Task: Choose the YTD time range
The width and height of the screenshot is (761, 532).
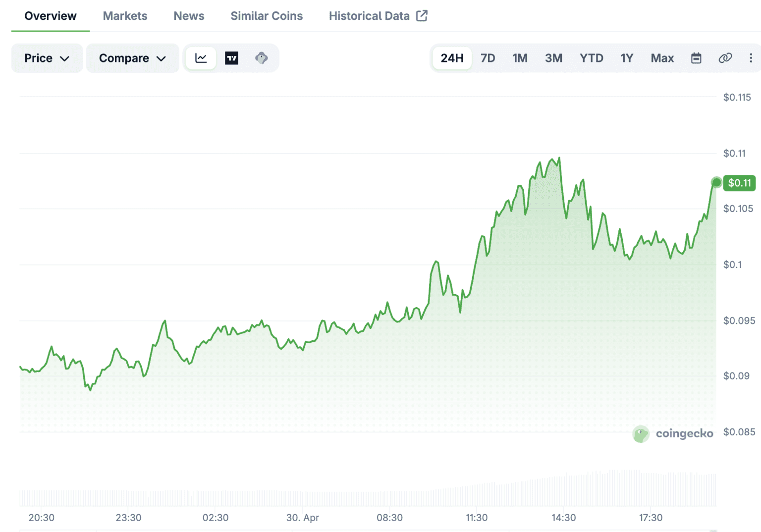Action: pyautogui.click(x=591, y=58)
